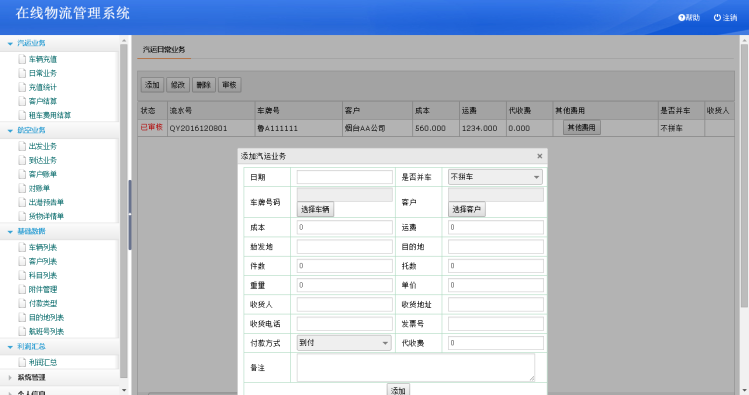Click the 已审核 status cell

point(151,127)
